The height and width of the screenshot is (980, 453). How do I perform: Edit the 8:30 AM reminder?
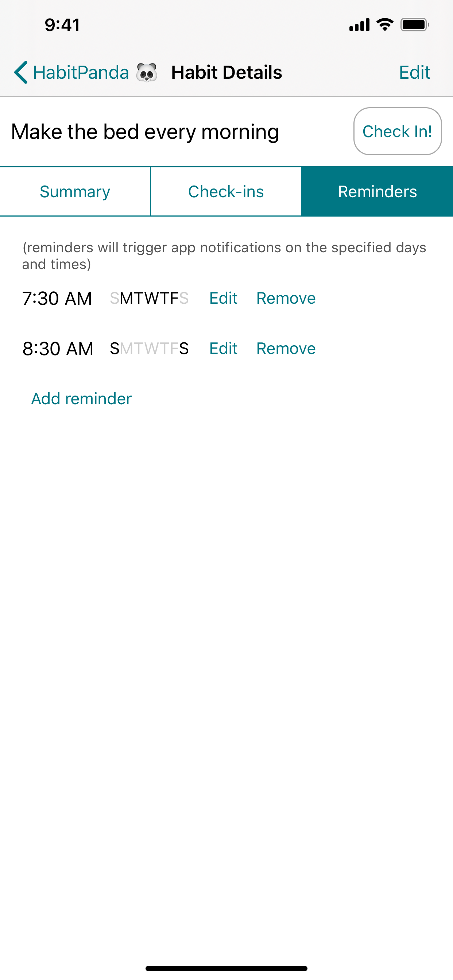pyautogui.click(x=223, y=349)
